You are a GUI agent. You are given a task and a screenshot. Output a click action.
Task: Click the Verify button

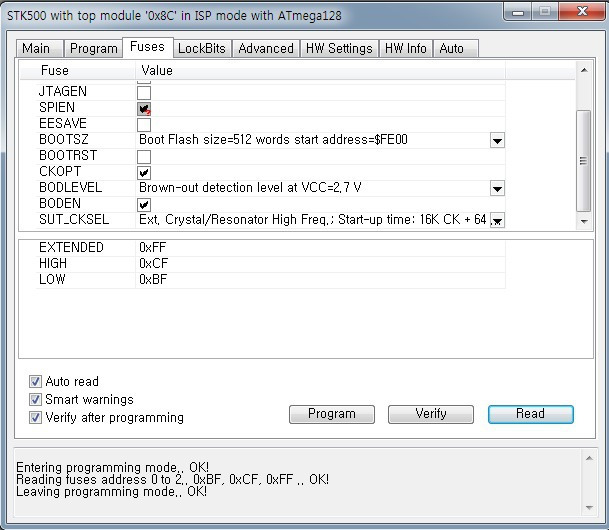point(431,414)
